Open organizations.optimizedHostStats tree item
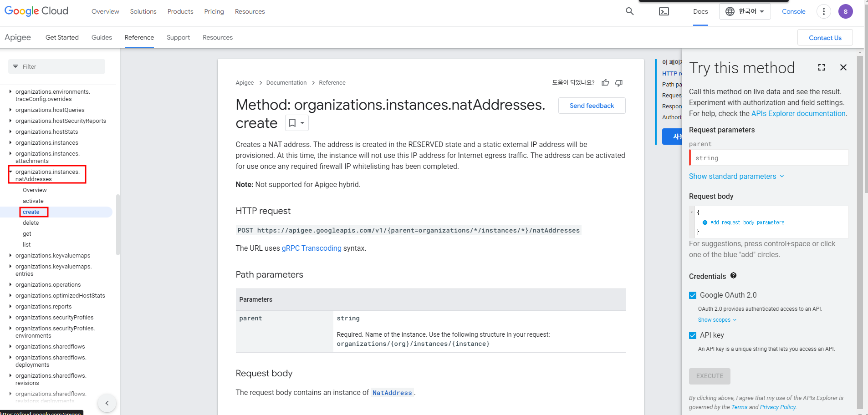 coord(60,296)
